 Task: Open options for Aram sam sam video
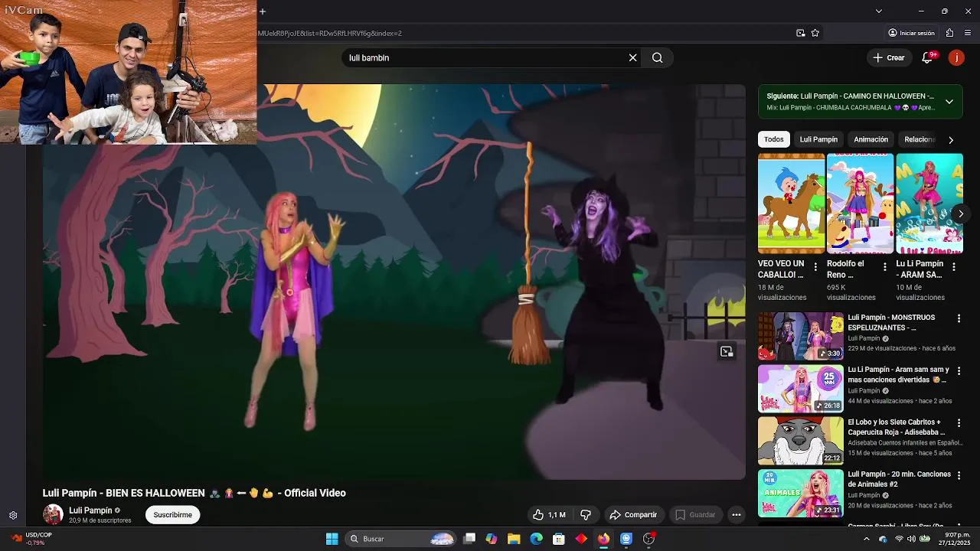959,370
